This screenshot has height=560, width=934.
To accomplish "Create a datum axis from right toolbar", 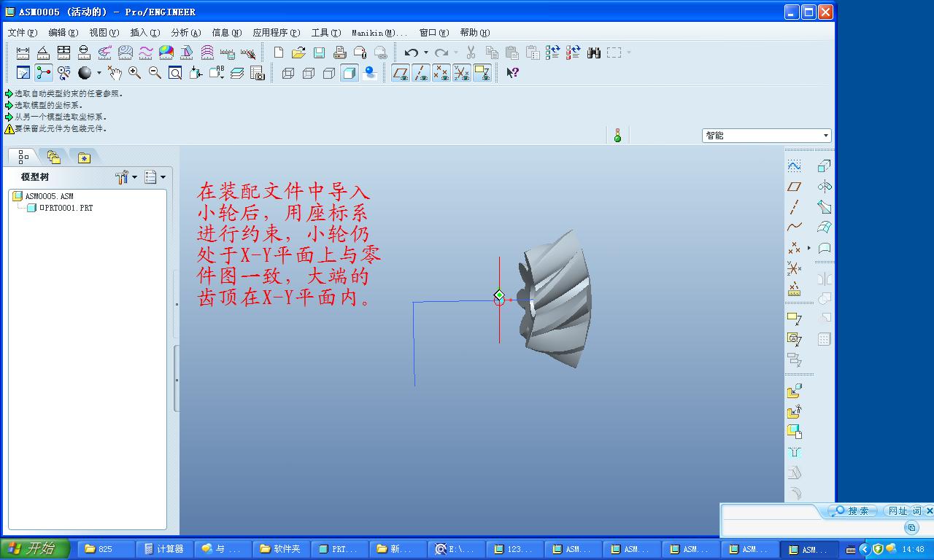I will pyautogui.click(x=794, y=207).
